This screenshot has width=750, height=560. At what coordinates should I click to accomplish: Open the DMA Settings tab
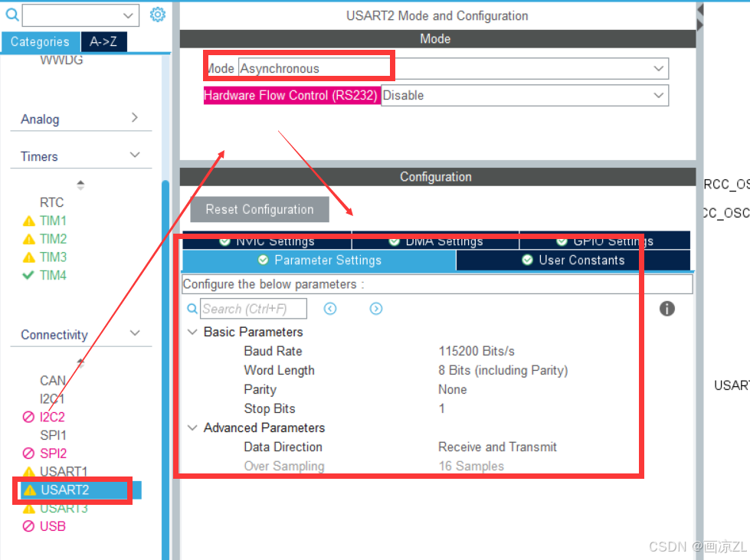(x=436, y=241)
